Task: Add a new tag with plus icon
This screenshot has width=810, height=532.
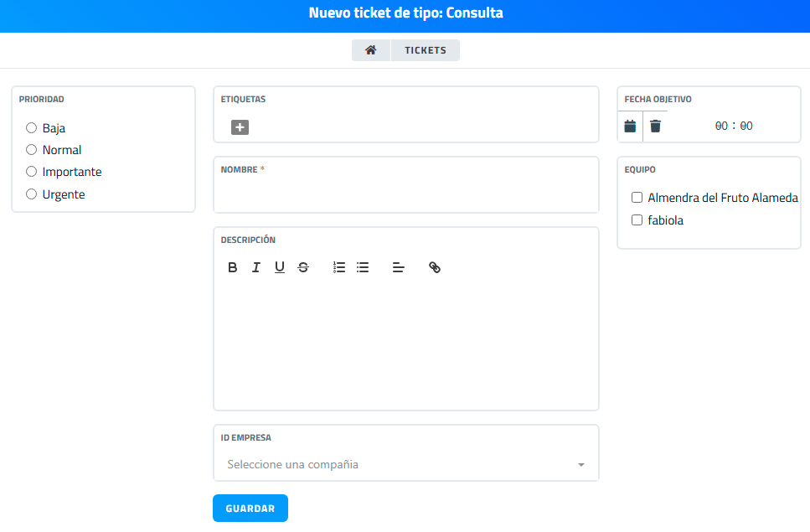Action: pos(240,127)
